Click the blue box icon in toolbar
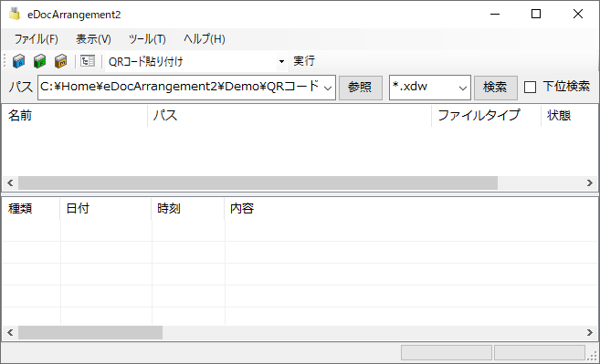 tap(18, 61)
